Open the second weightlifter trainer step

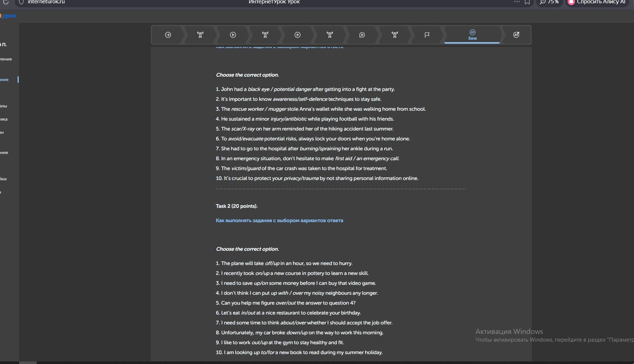click(x=265, y=35)
